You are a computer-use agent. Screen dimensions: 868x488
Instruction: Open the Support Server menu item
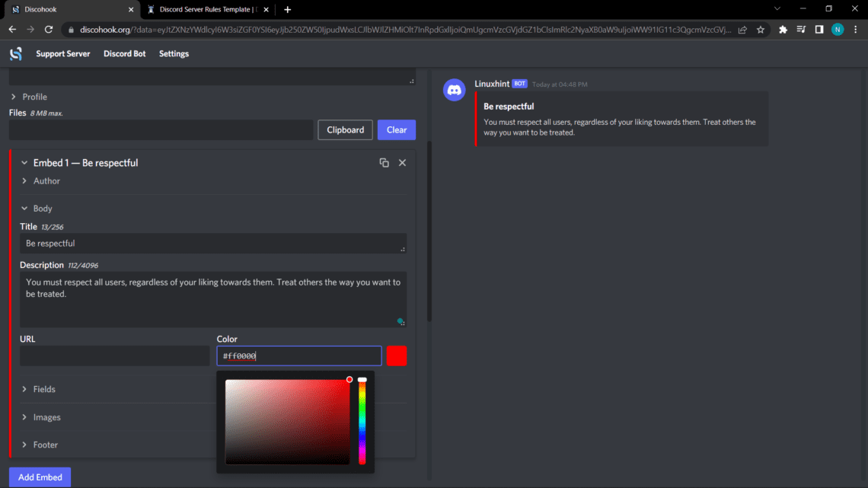tap(63, 53)
